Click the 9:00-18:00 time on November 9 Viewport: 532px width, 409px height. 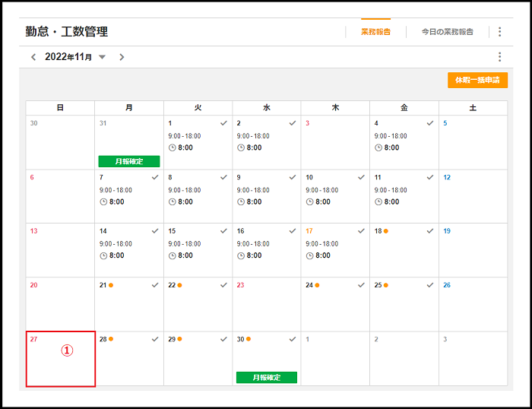tap(252, 190)
